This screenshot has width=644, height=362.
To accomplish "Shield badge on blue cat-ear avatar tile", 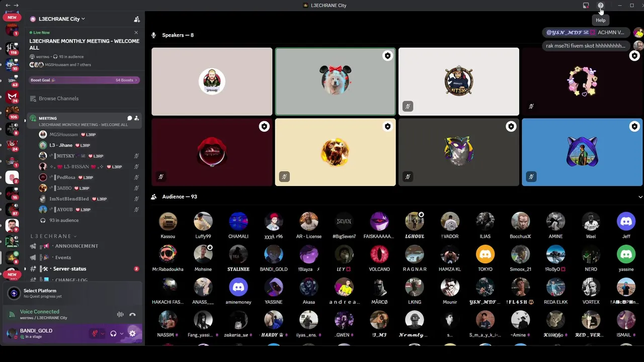I will (634, 126).
